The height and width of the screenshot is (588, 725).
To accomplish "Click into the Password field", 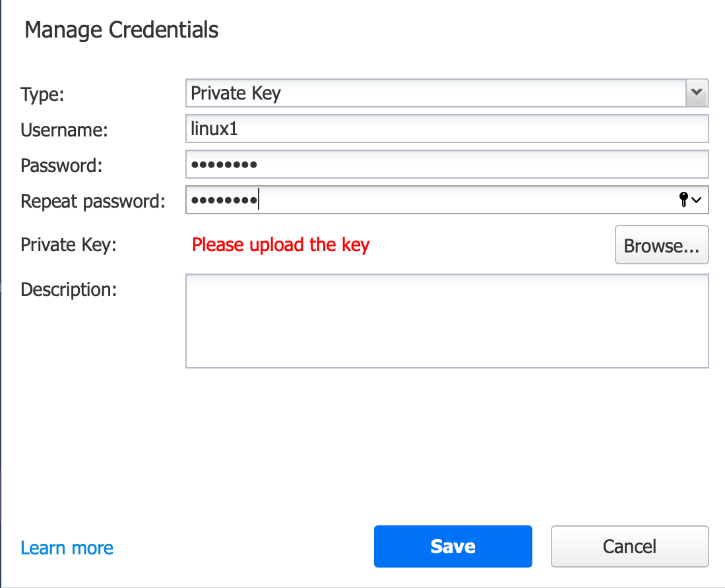I will [x=447, y=164].
